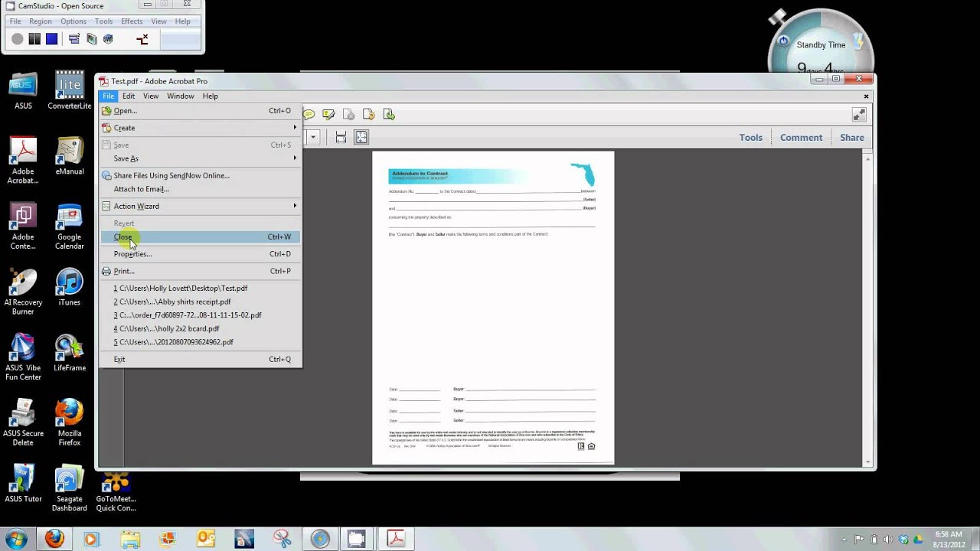Expand the Action Wizard submenu
This screenshot has width=980, height=551.
click(201, 206)
